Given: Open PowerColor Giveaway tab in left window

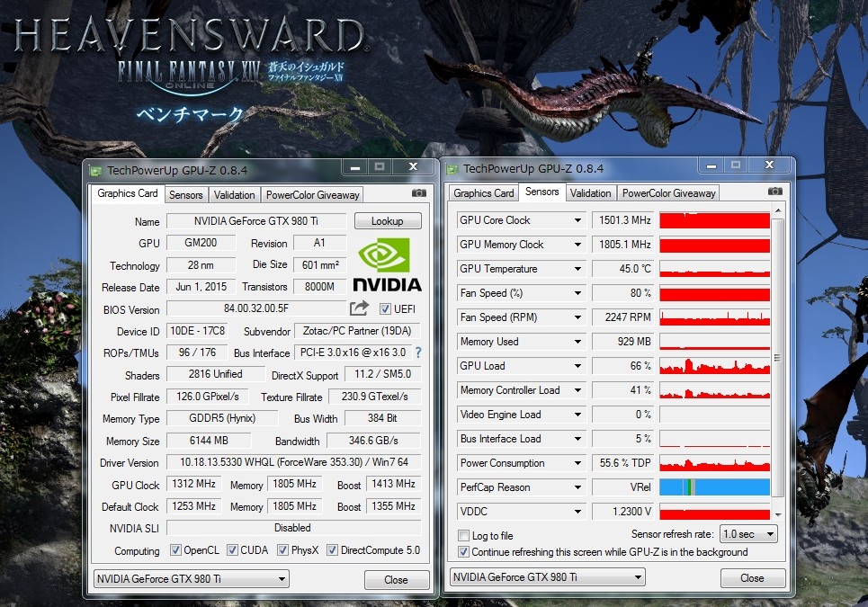Looking at the screenshot, I should (x=312, y=195).
